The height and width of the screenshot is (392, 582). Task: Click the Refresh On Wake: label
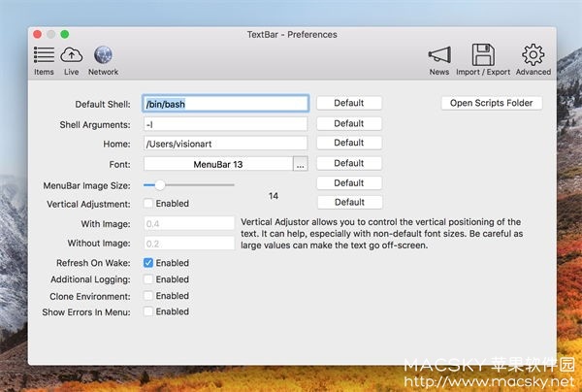tap(93, 263)
